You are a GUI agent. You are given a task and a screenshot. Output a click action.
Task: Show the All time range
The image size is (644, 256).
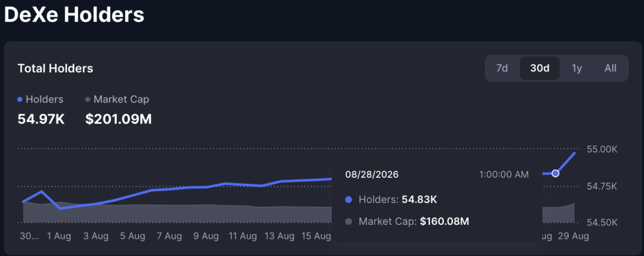610,68
